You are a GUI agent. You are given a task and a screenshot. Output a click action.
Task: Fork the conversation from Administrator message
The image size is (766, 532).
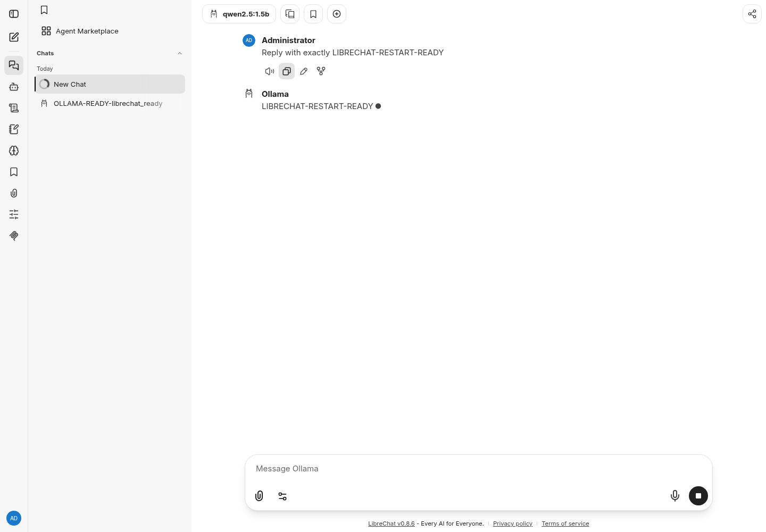click(321, 71)
